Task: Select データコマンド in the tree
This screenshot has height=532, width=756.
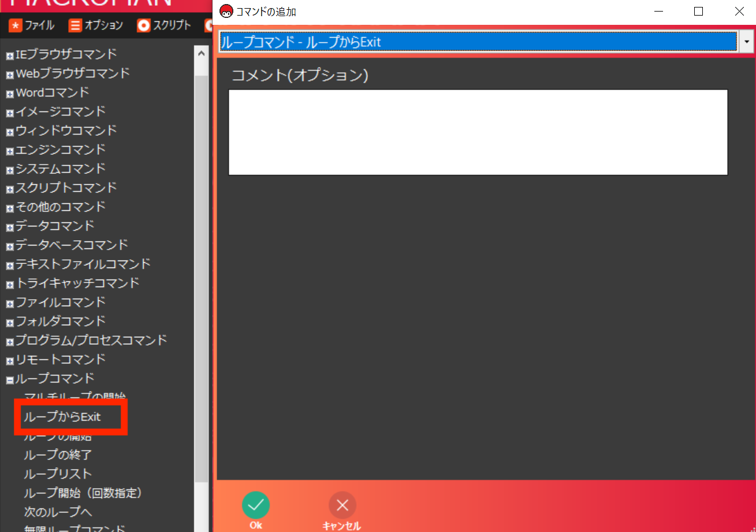Action: click(x=55, y=226)
